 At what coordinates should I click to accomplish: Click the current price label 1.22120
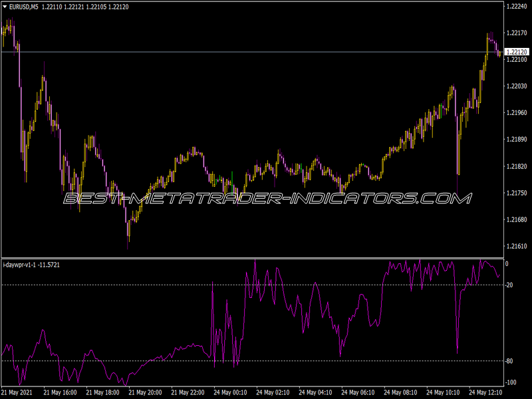(517, 52)
